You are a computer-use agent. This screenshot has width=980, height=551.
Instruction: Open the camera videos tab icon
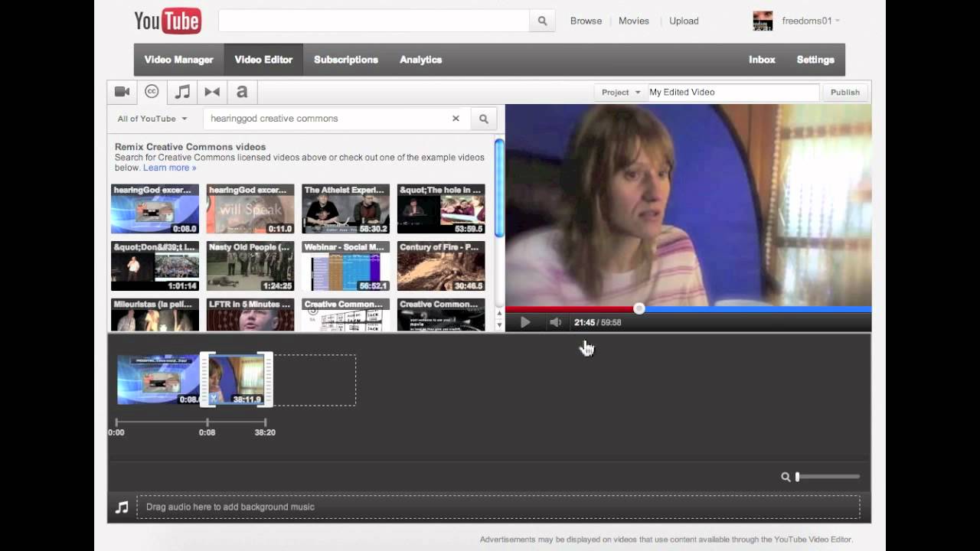(x=122, y=92)
